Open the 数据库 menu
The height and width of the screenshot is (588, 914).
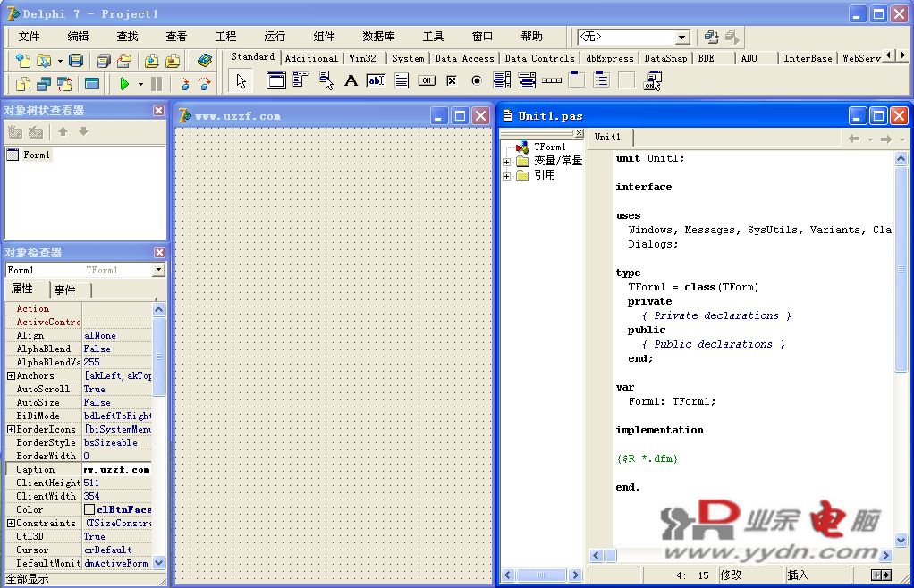pyautogui.click(x=378, y=36)
